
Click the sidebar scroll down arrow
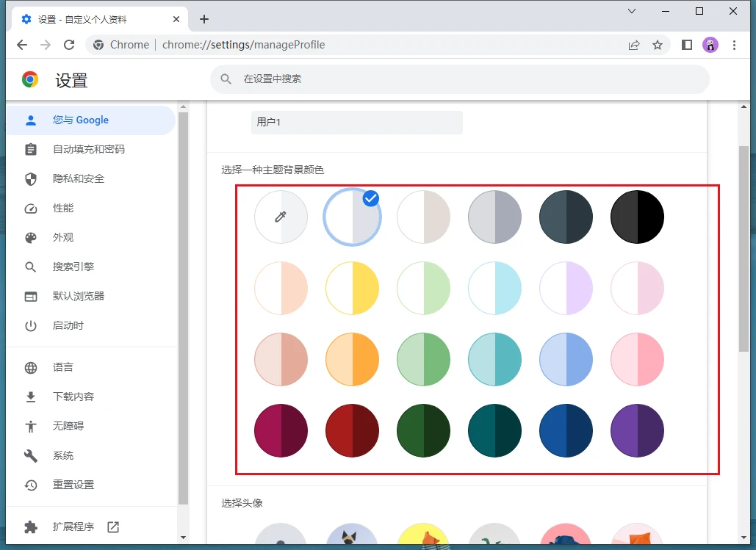click(183, 537)
